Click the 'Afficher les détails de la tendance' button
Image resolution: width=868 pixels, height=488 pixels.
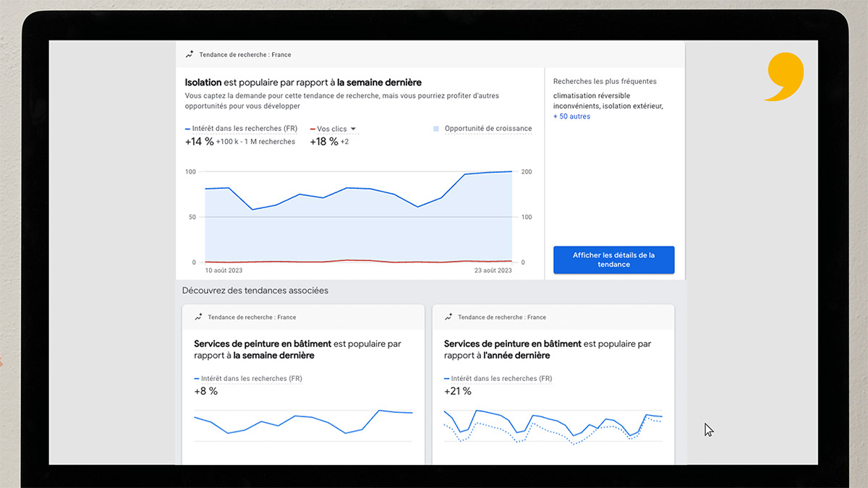613,260
